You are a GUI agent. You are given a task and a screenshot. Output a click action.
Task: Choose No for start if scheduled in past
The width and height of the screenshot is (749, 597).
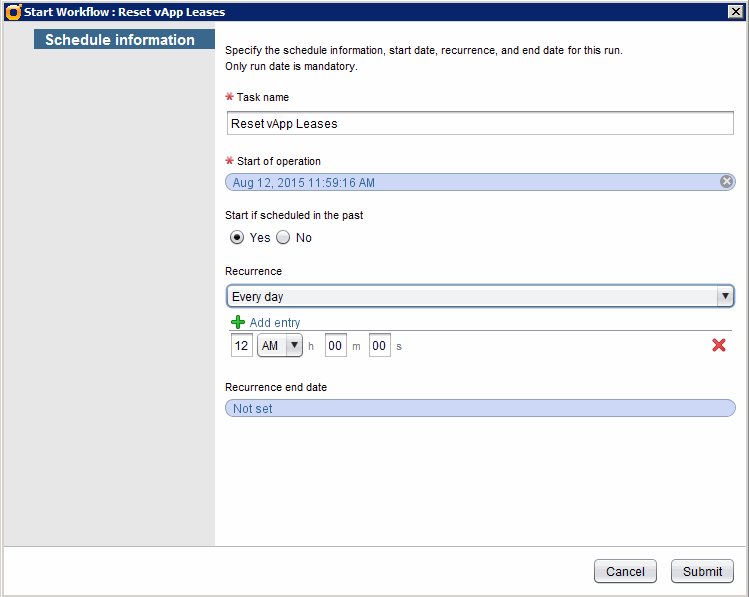283,238
